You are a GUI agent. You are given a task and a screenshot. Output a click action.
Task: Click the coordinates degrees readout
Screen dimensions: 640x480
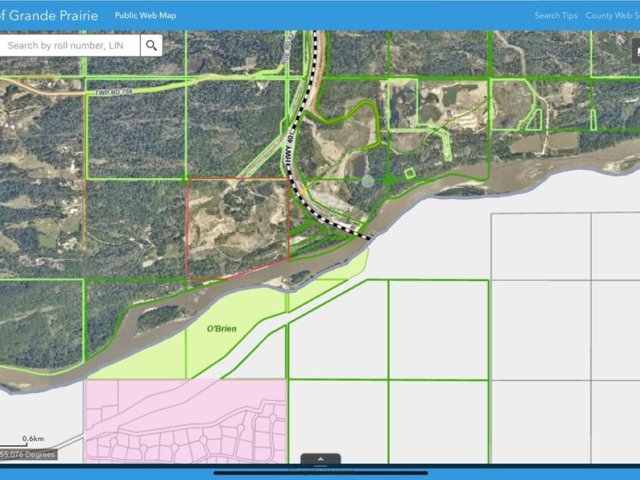28,454
